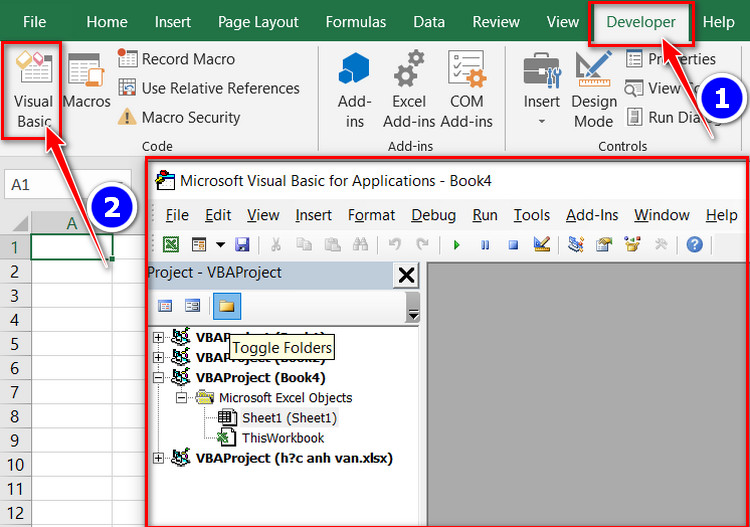This screenshot has width=750, height=527.
Task: Switch to the Page Layout tab
Action: click(258, 22)
